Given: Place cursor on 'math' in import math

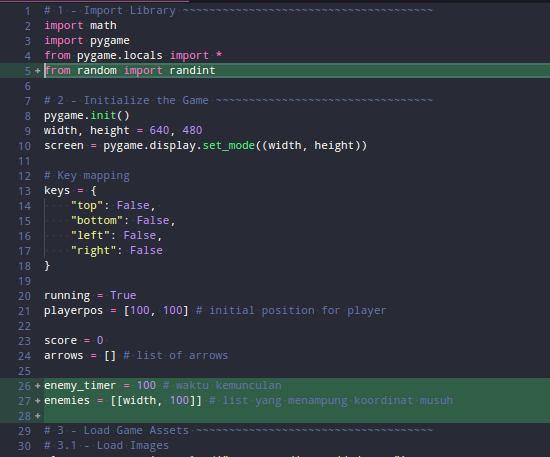Looking at the screenshot, I should point(103,25).
